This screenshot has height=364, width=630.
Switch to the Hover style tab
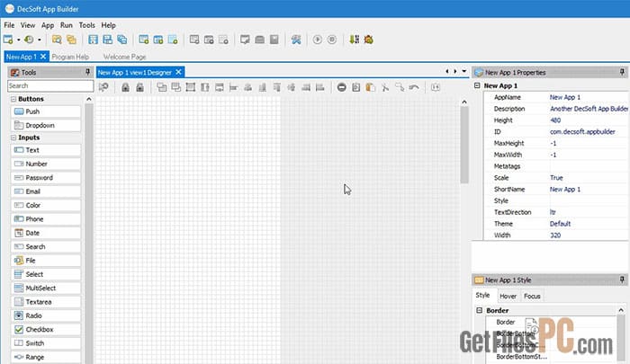[508, 297]
